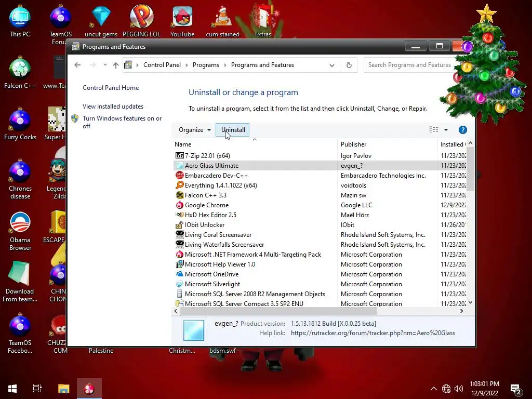
Task: Click the vertical scrollbar thumb in the list
Action: pyautogui.click(x=470, y=168)
